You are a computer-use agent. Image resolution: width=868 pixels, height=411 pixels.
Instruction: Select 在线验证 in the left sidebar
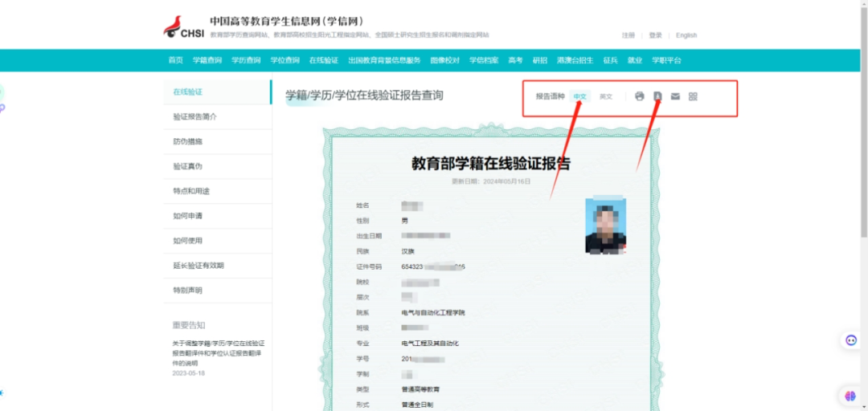(218, 92)
